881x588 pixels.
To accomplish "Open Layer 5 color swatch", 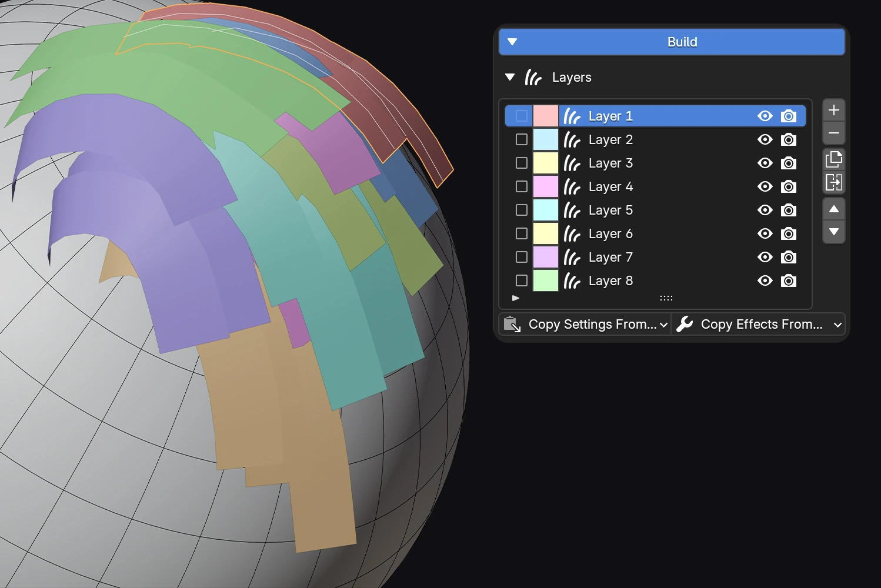I will tap(546, 210).
